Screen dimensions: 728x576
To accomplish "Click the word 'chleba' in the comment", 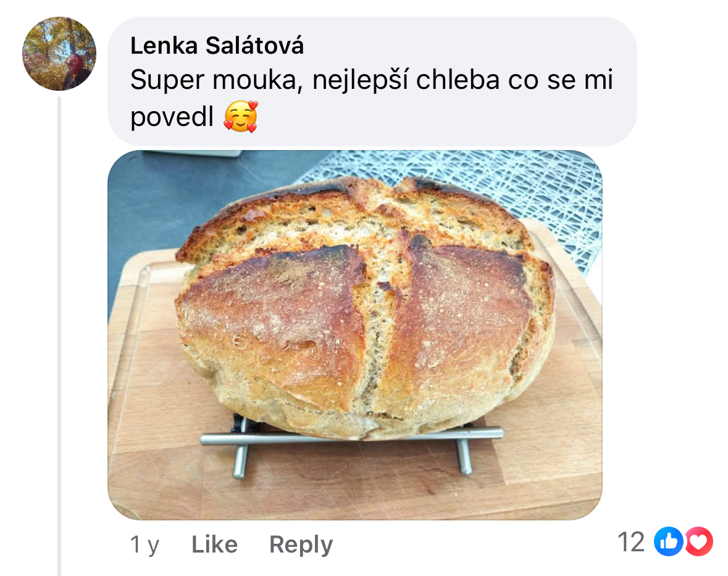I will [459, 80].
